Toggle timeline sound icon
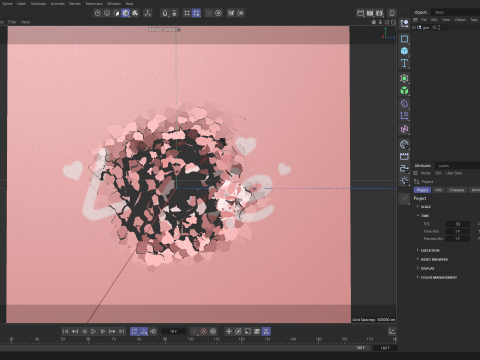Image resolution: width=480 pixels, height=360 pixels. point(153,331)
